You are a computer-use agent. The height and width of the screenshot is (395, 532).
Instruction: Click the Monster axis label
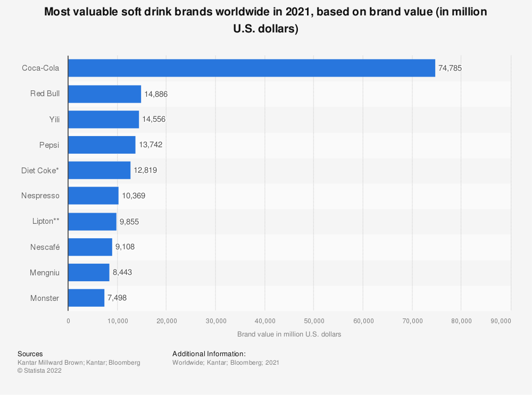pos(45,298)
